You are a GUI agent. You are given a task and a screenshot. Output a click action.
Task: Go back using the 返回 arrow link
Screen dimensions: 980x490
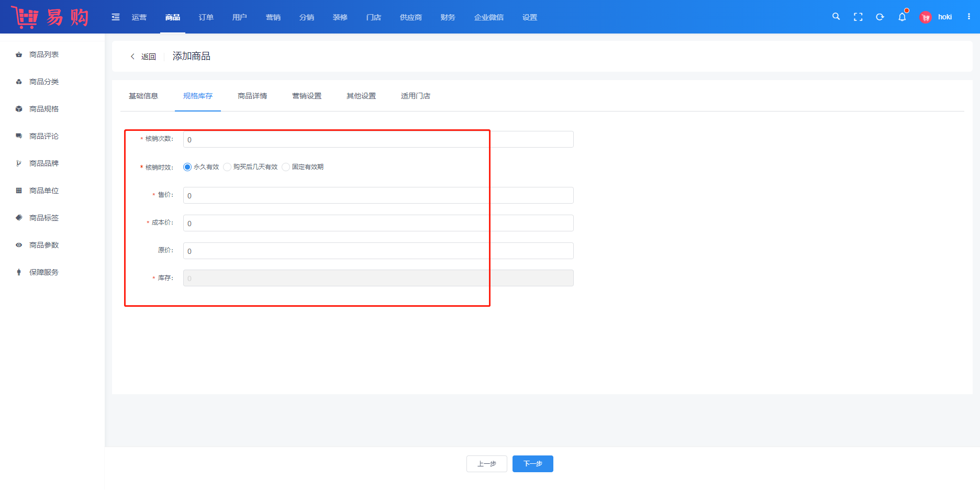pyautogui.click(x=143, y=57)
